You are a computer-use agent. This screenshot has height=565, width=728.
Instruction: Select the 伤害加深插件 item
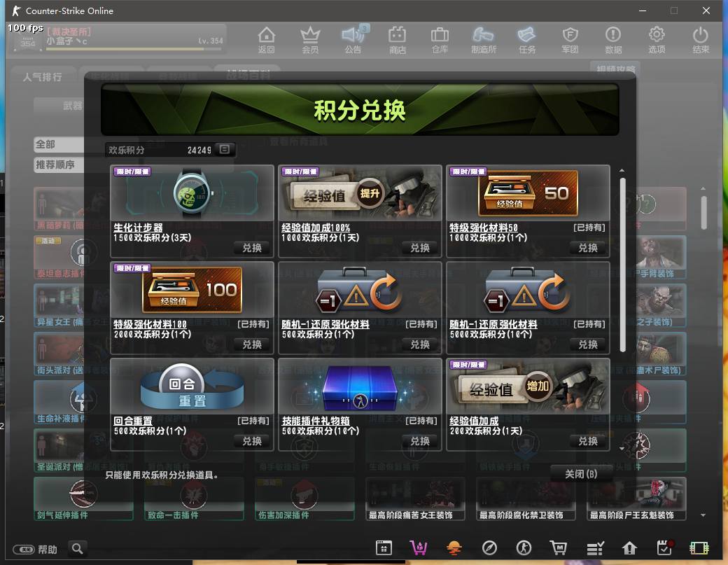tap(304, 498)
